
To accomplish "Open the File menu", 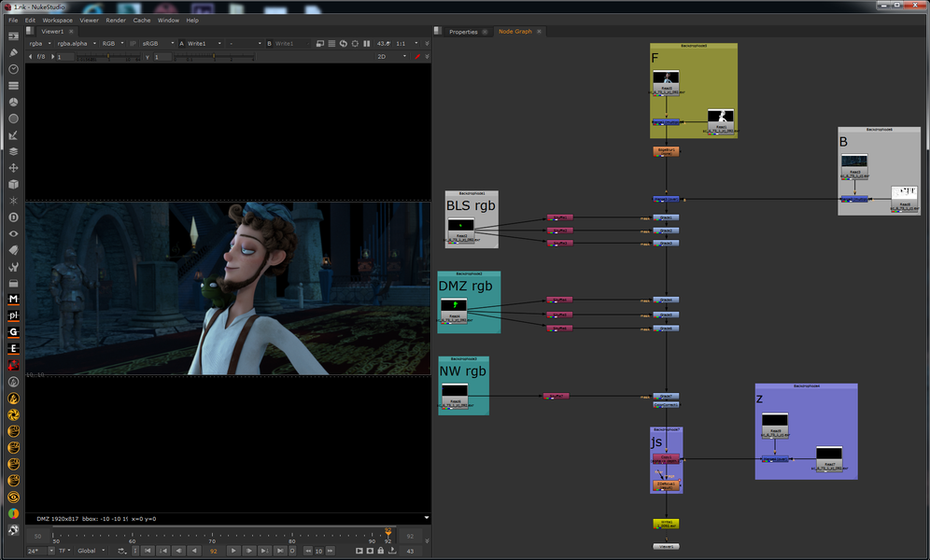I will [13, 21].
